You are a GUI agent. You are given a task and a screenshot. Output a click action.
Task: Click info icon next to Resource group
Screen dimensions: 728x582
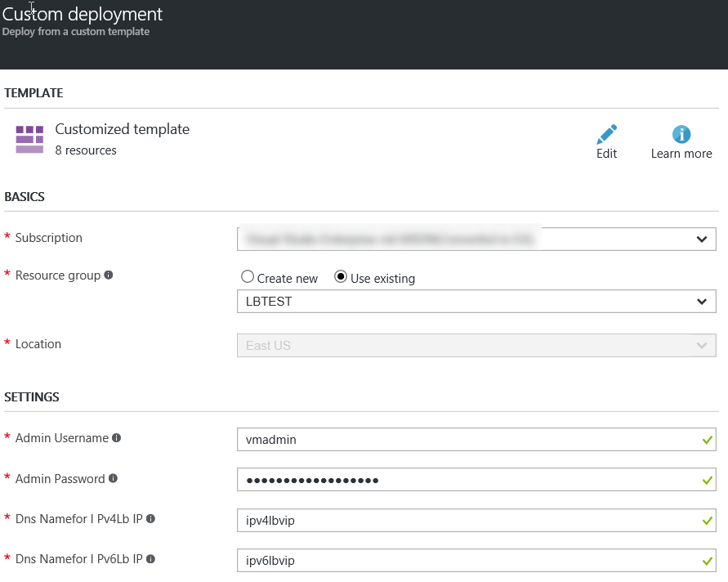(x=109, y=275)
